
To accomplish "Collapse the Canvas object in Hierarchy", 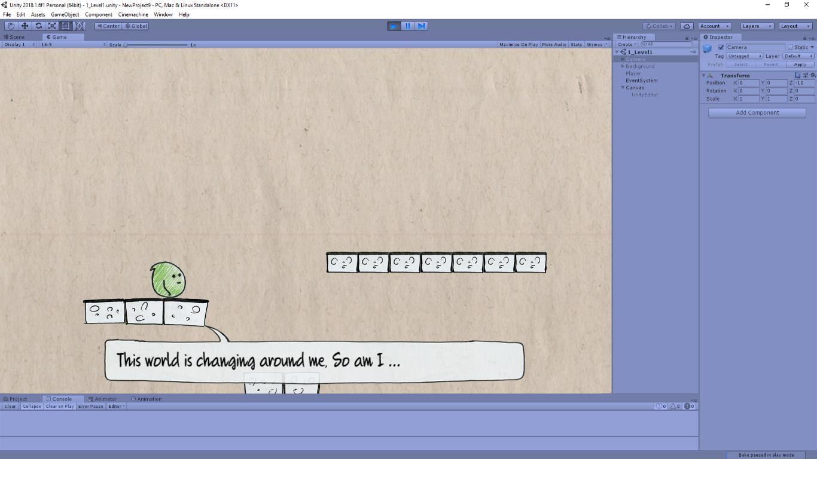I will (623, 88).
